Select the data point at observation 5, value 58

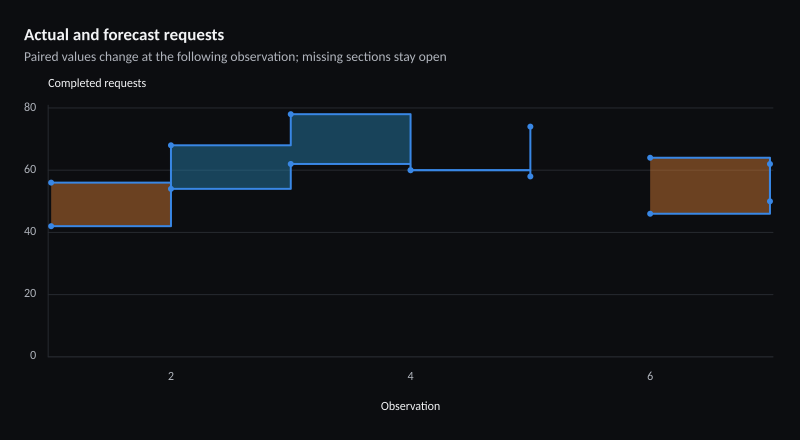[x=530, y=177]
